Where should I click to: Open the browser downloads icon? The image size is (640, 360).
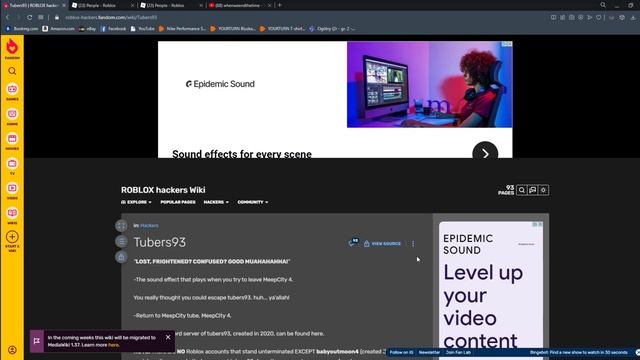click(x=633, y=18)
